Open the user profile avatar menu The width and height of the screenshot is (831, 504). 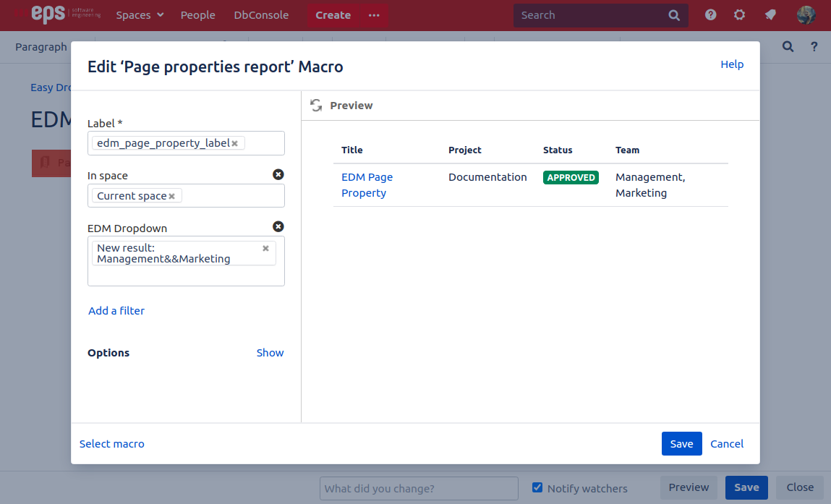point(806,14)
